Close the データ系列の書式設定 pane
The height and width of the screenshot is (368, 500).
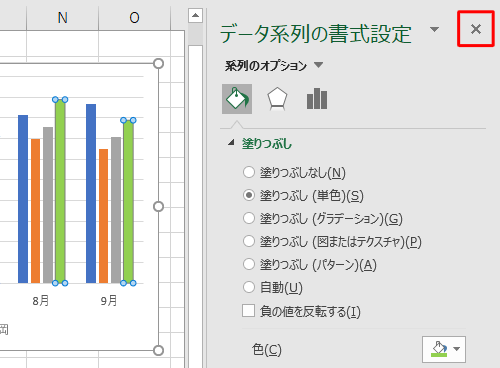pos(476,29)
